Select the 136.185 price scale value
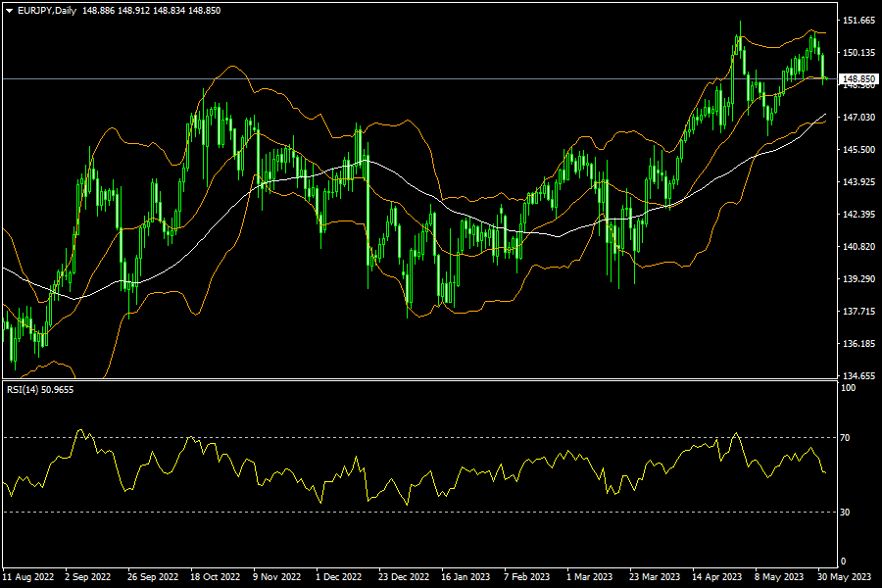 tap(858, 344)
